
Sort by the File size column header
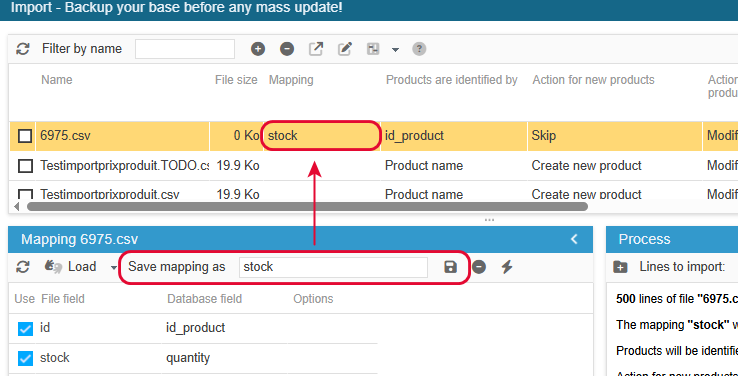(x=236, y=80)
